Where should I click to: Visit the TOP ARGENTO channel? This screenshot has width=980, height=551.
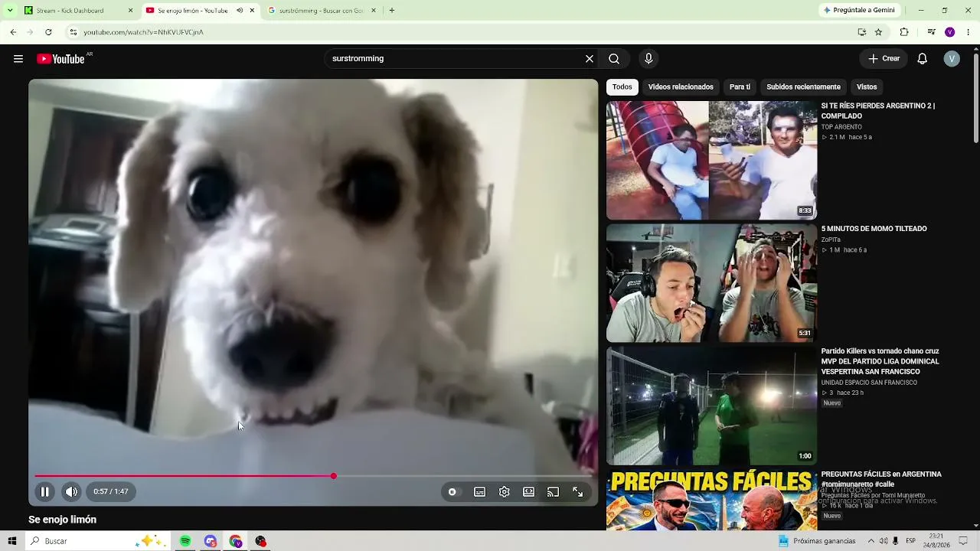click(x=841, y=127)
